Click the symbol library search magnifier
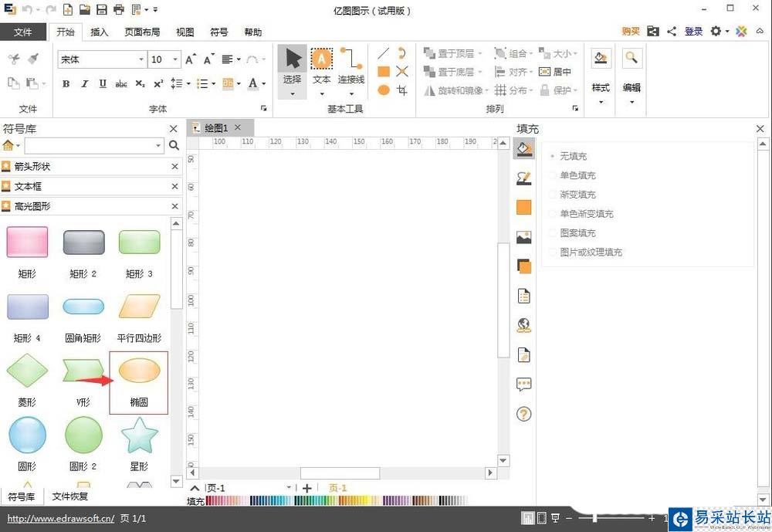This screenshot has height=532, width=772. [174, 145]
